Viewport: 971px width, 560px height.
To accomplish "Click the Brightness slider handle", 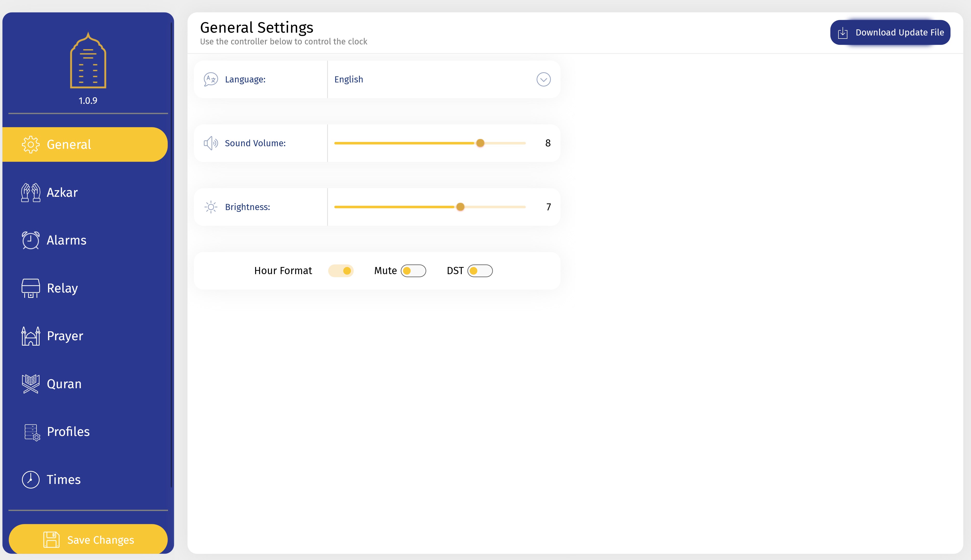I will coord(460,207).
